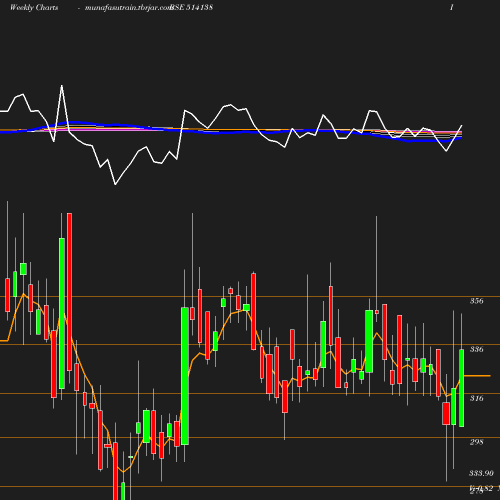Click the 356 price axis label
The image size is (500, 500).
(476, 301)
